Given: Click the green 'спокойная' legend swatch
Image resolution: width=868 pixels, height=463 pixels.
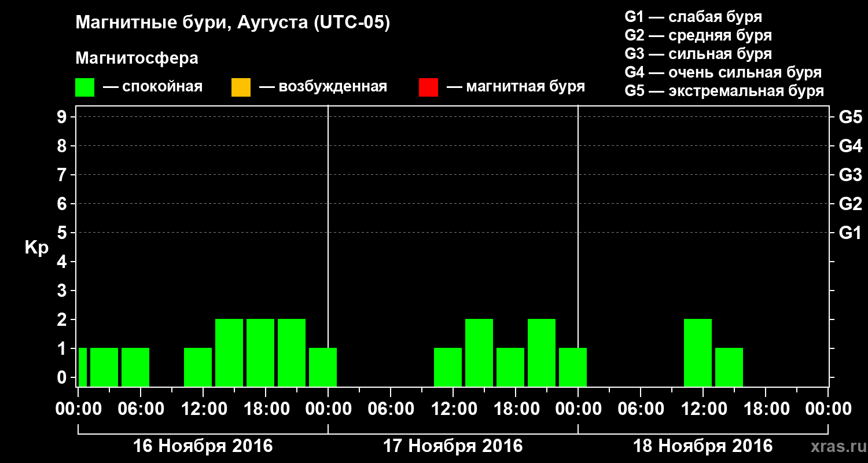Looking at the screenshot, I should pos(85,87).
